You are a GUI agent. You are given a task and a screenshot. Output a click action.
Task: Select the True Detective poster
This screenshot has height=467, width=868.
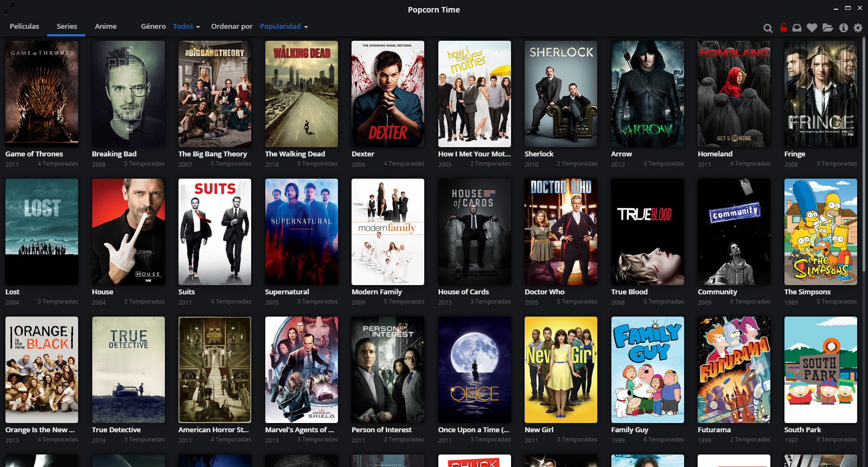pyautogui.click(x=129, y=370)
